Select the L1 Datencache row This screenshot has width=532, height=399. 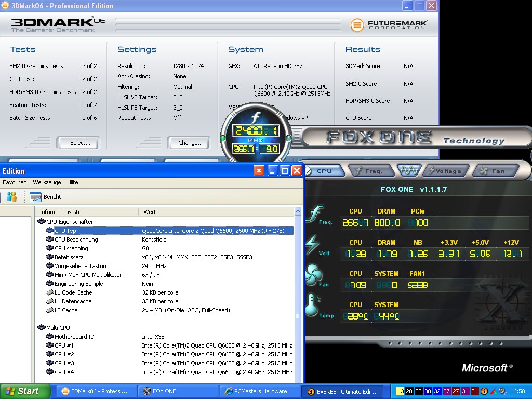coord(169,301)
